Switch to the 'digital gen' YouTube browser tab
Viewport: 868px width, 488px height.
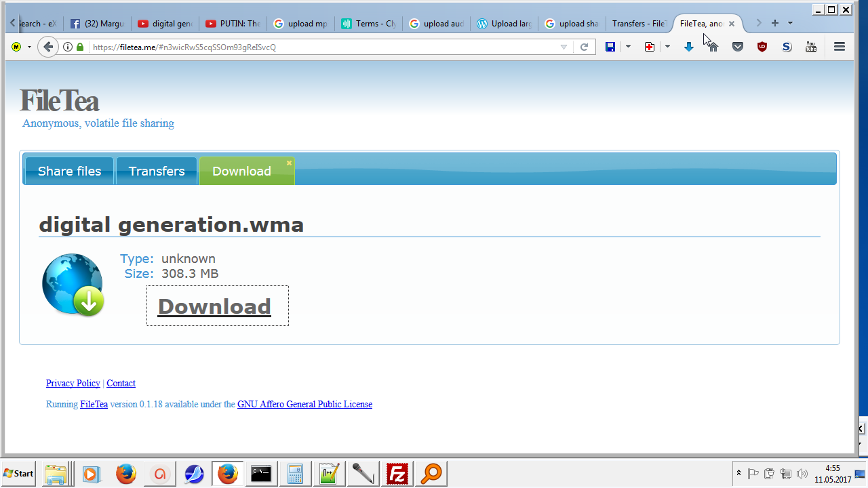(x=165, y=23)
